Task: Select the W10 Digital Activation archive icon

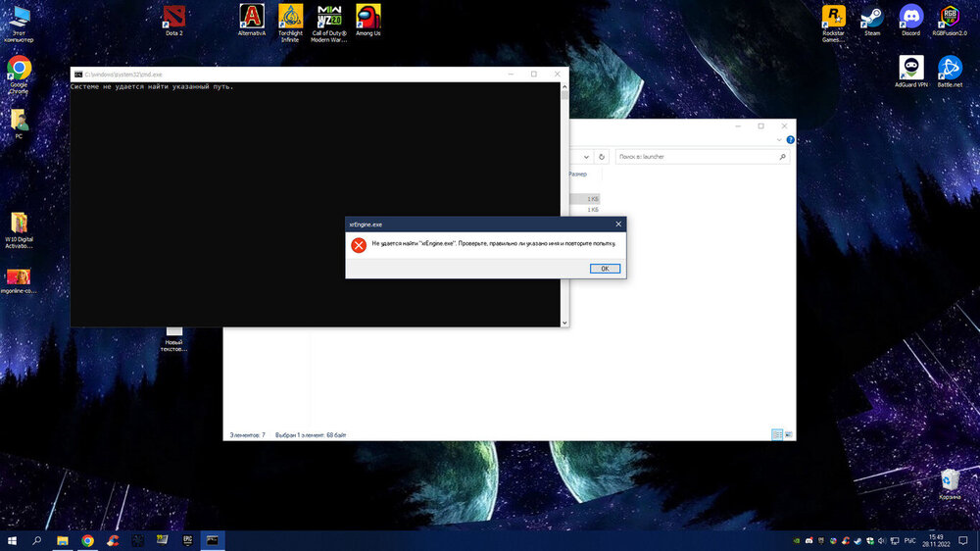Action: point(19,230)
